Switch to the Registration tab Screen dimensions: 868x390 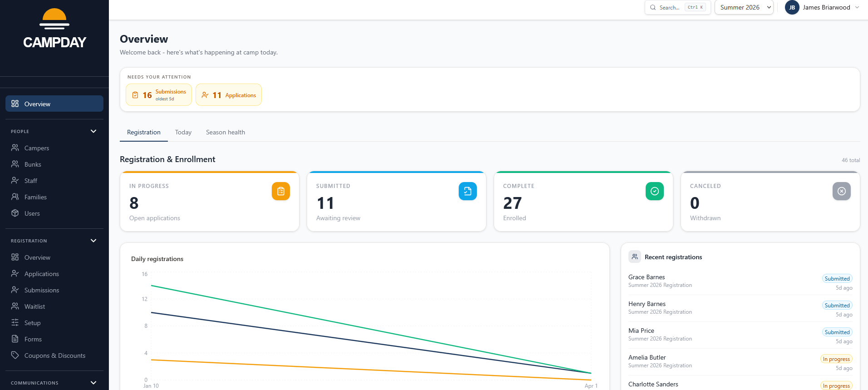tap(144, 132)
